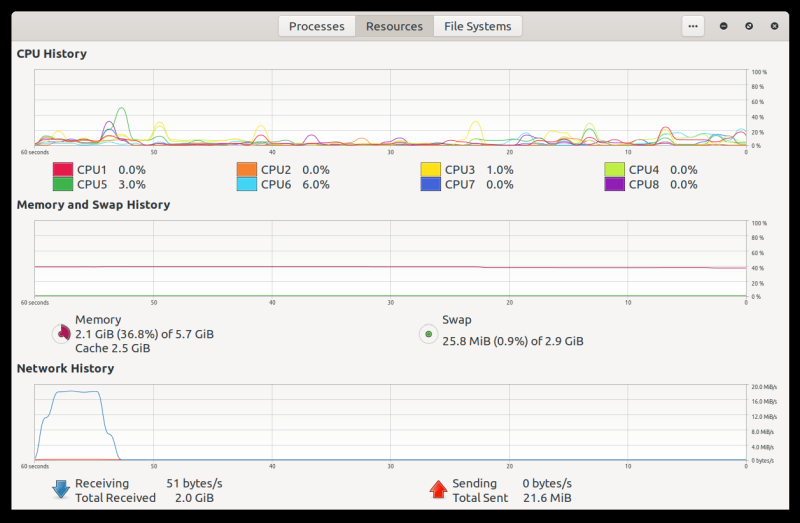Click the blue Receiving arrow icon
This screenshot has height=523, width=800.
pos(61,490)
